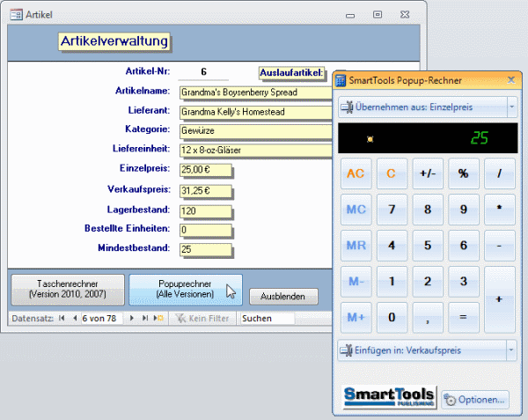Go to first record navigation icon

click(62, 318)
